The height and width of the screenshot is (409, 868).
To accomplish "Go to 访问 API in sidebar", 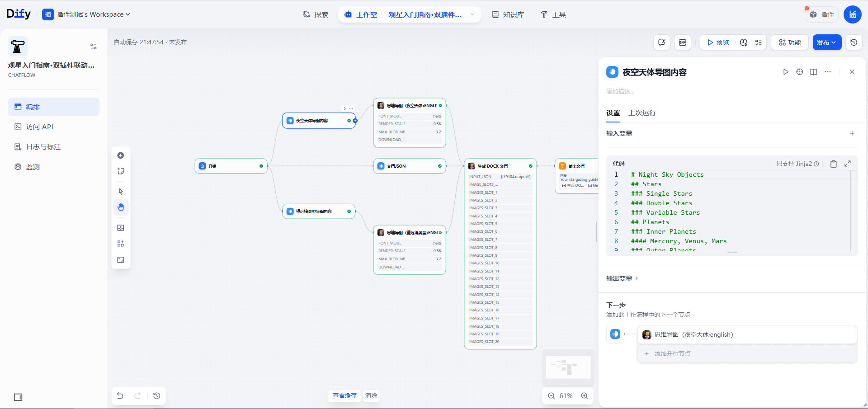I will [x=54, y=127].
